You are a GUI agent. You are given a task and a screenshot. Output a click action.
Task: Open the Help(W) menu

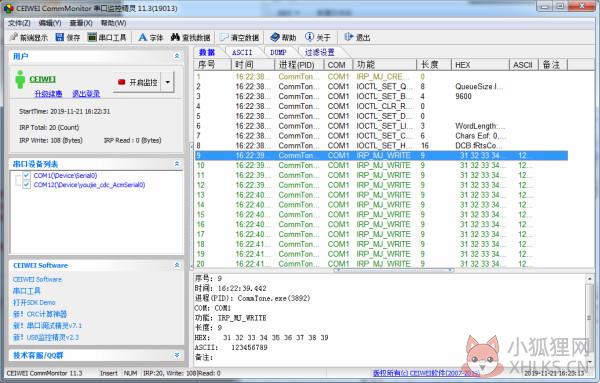[113, 23]
